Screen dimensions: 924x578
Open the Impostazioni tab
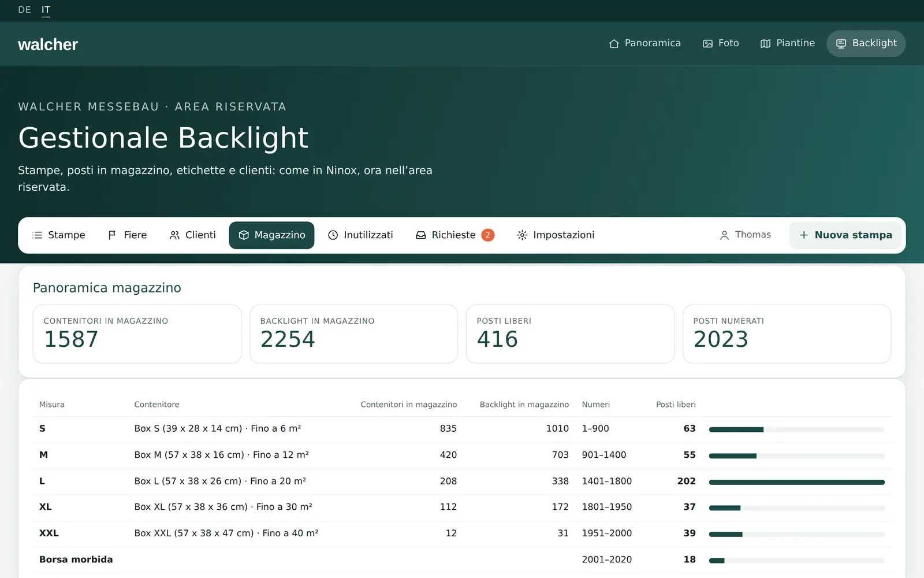(556, 235)
